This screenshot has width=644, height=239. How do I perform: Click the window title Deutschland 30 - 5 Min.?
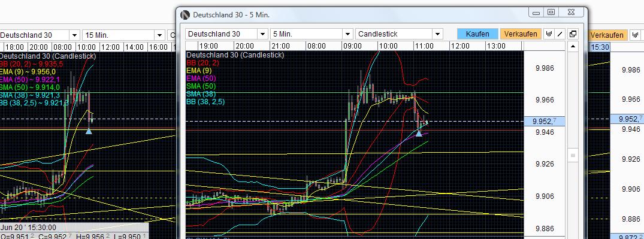tap(231, 15)
